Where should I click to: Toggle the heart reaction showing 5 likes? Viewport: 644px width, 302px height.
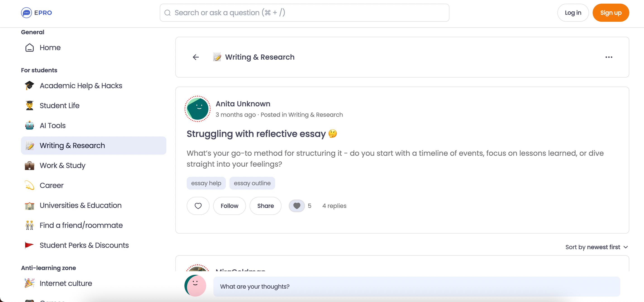(297, 206)
